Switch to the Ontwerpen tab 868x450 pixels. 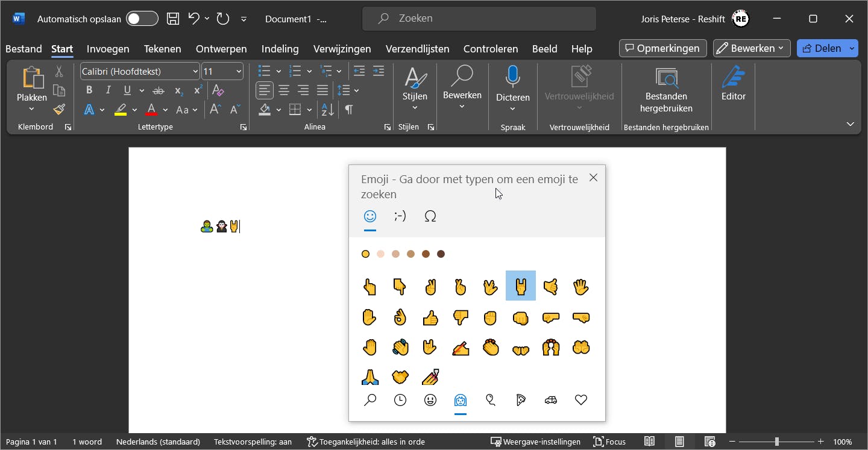[x=221, y=49]
